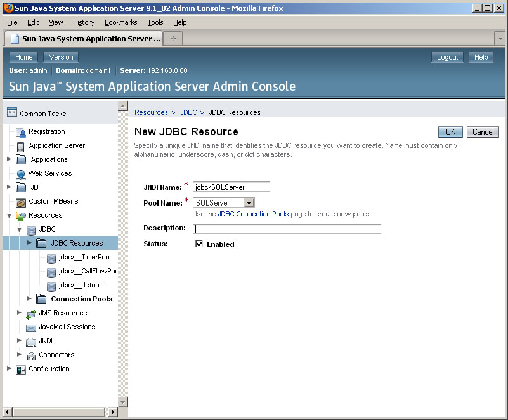Viewport: 508px width, 420px height.
Task: Click the Resources node icon
Action: coord(21,216)
